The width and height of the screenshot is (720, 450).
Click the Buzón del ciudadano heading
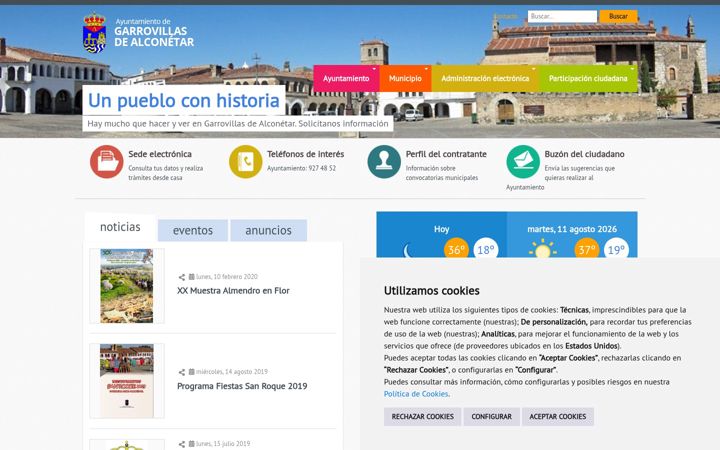(x=584, y=154)
